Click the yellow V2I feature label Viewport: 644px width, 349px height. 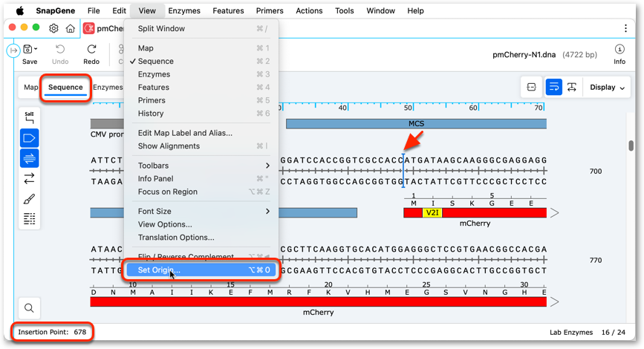[x=432, y=212]
